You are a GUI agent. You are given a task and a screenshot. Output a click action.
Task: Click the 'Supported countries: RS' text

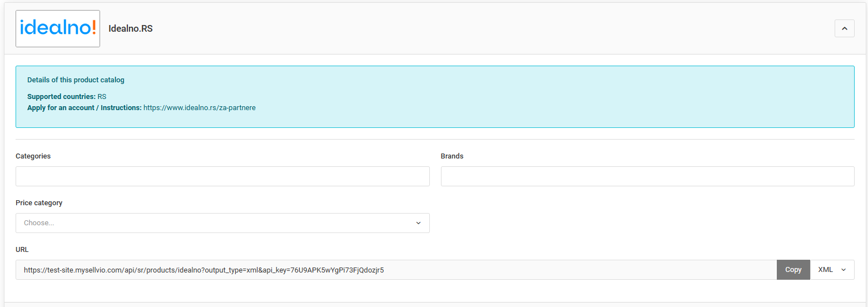[67, 97]
